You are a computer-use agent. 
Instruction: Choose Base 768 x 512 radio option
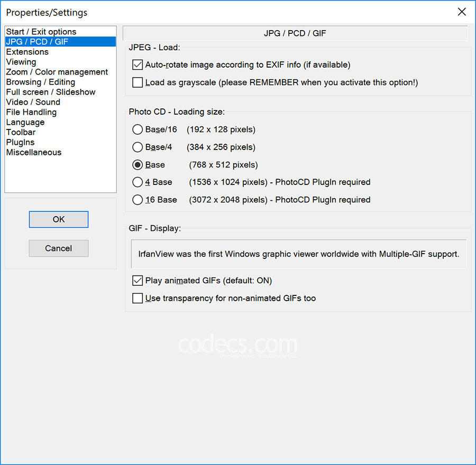point(138,165)
